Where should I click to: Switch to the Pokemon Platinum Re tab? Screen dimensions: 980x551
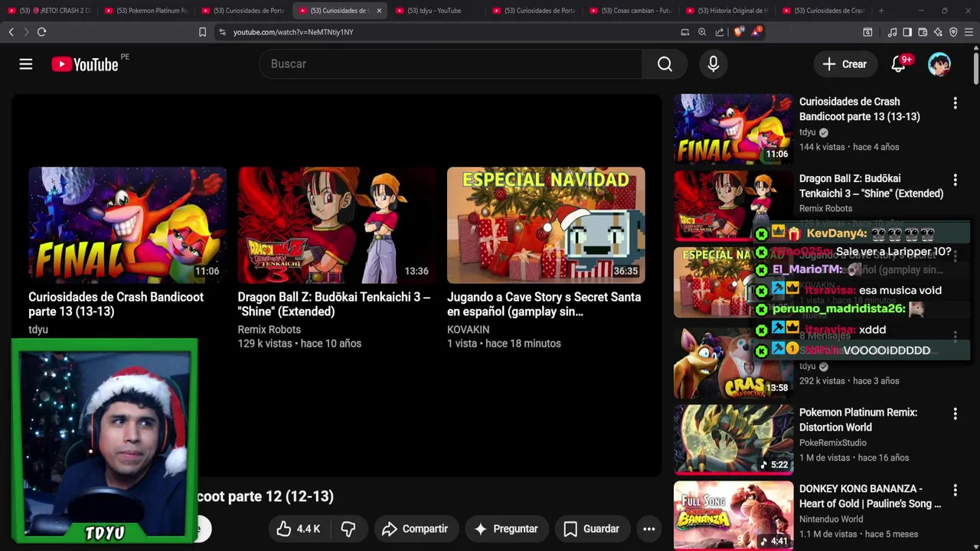point(145,11)
